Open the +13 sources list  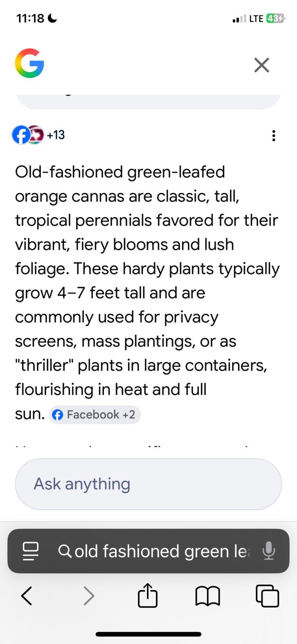pyautogui.click(x=56, y=135)
